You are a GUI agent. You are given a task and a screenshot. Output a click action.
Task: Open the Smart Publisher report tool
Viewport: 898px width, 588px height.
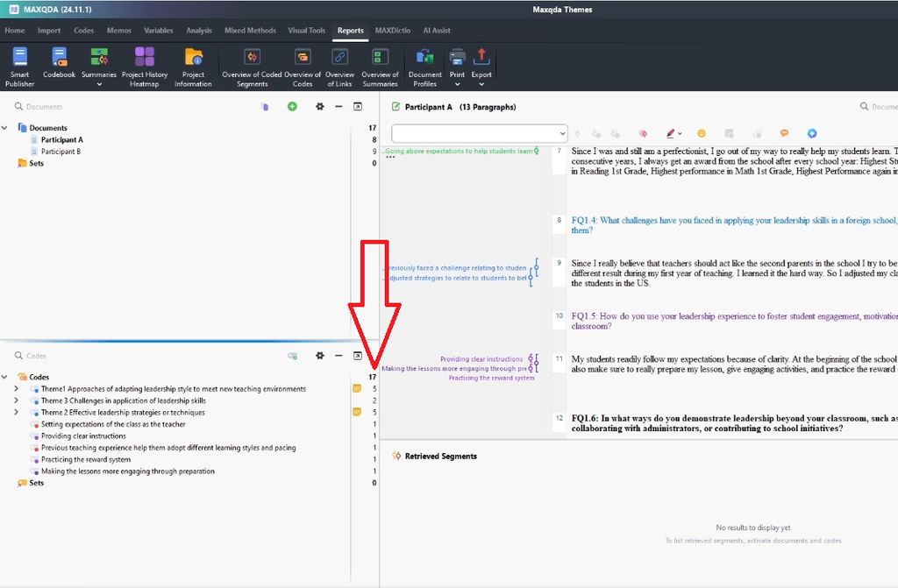19,67
